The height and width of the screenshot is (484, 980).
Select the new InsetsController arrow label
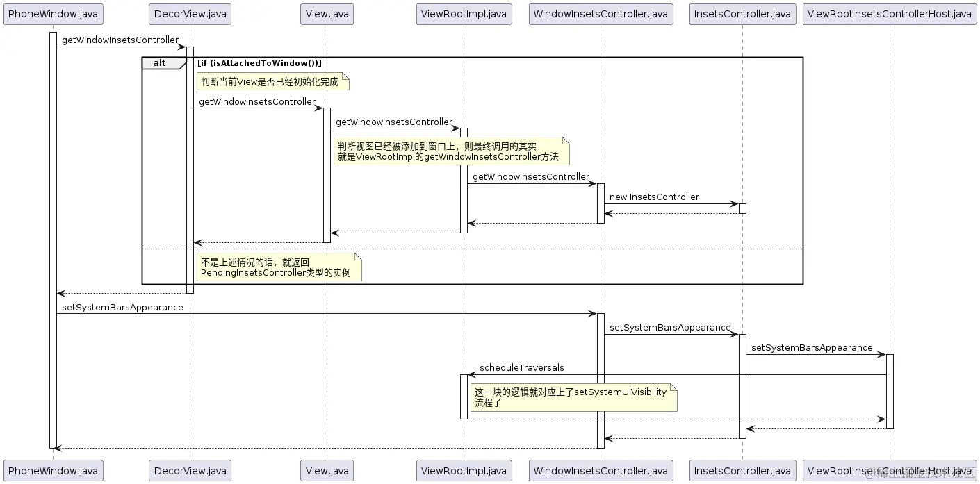click(x=653, y=197)
